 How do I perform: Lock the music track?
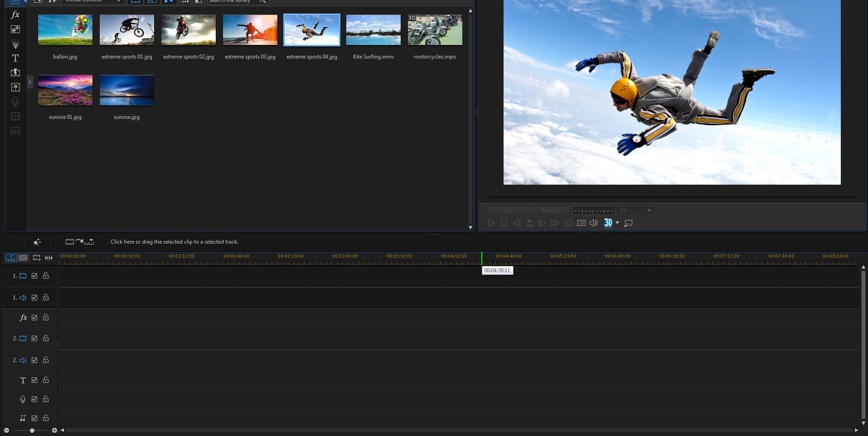click(x=46, y=418)
